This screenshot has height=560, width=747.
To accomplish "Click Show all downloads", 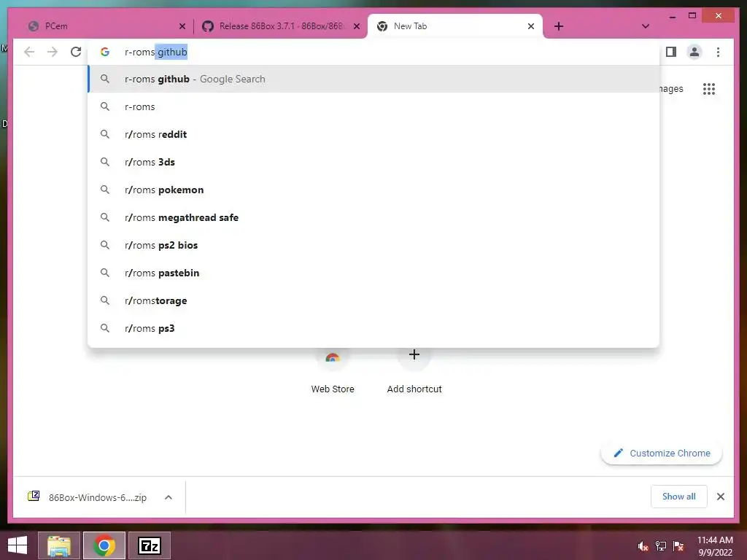I will coord(679,497).
